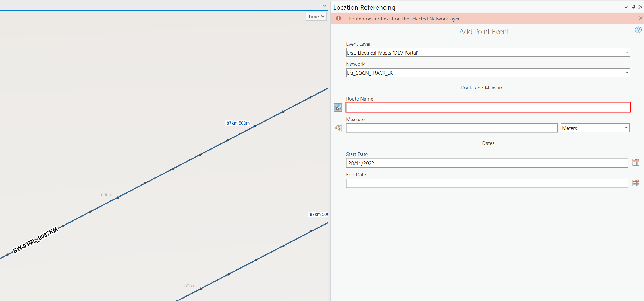Open the Time dropdown on map
This screenshot has width=644, height=301.
click(x=316, y=17)
